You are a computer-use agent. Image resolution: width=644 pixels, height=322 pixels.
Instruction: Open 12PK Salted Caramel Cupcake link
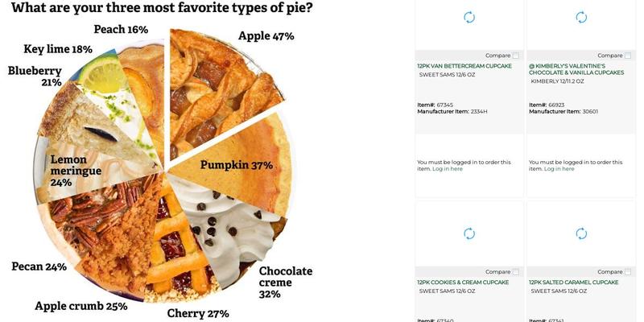[573, 283]
